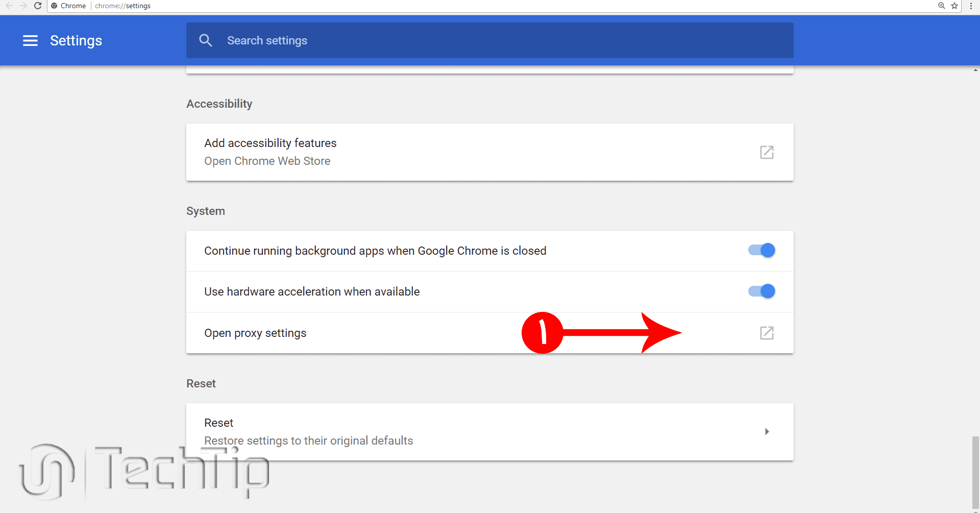The image size is (980, 513).
Task: Open the Chrome three-dot menu
Action: tap(971, 6)
